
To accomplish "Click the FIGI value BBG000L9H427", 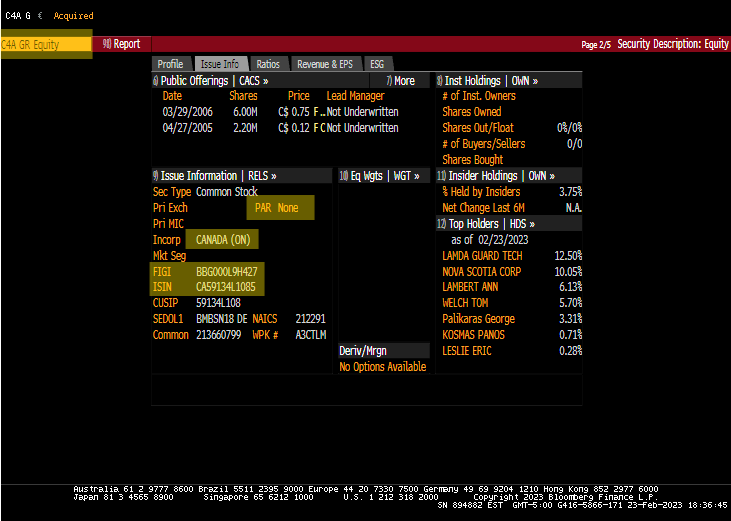I will (227, 272).
